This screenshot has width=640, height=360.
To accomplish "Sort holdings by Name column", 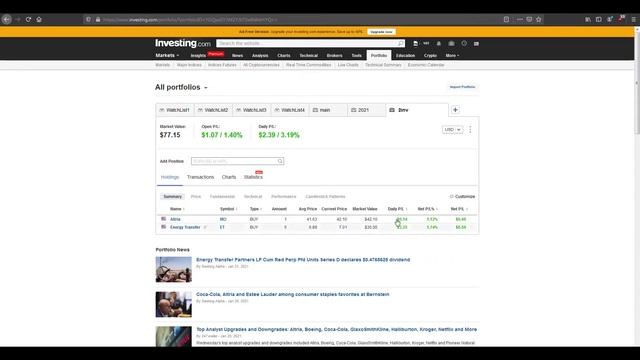I will 177,209.
